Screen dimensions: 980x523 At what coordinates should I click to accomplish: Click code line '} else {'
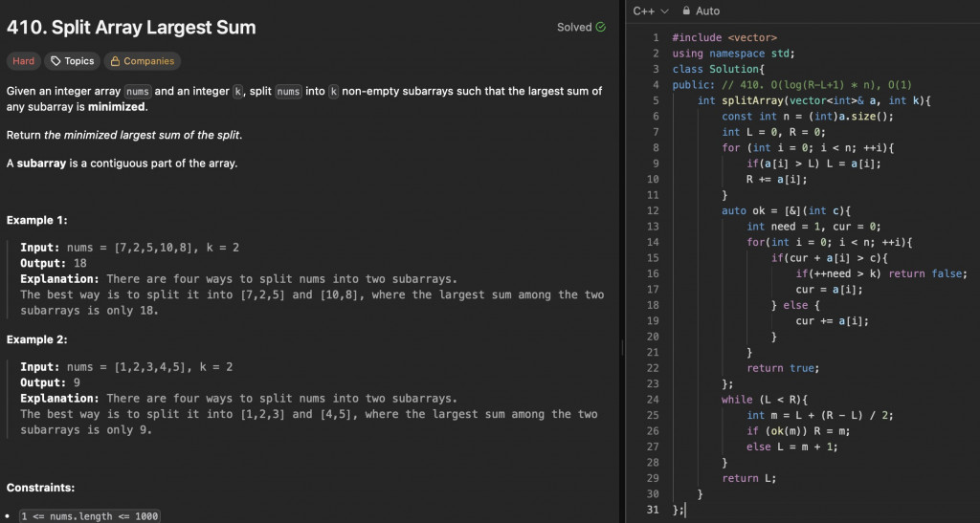(795, 305)
